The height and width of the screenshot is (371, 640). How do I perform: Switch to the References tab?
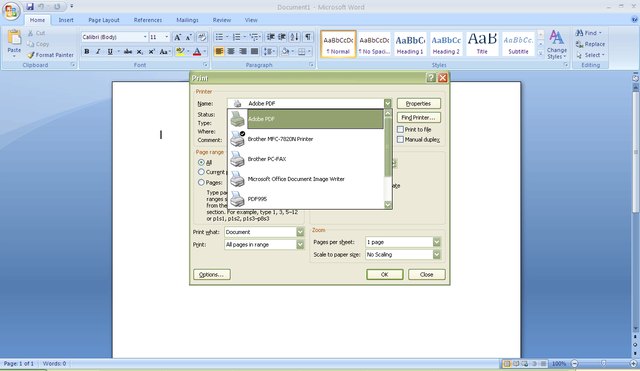148,20
